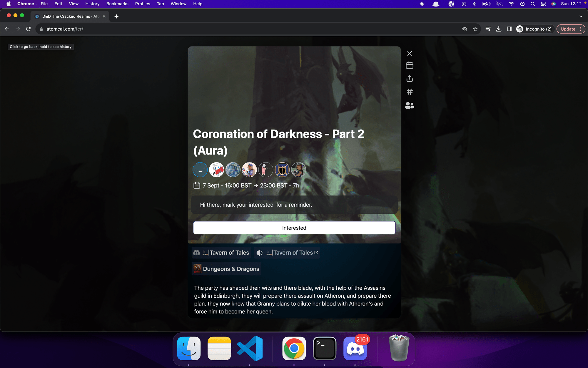Open the tab search chevron

point(581,16)
